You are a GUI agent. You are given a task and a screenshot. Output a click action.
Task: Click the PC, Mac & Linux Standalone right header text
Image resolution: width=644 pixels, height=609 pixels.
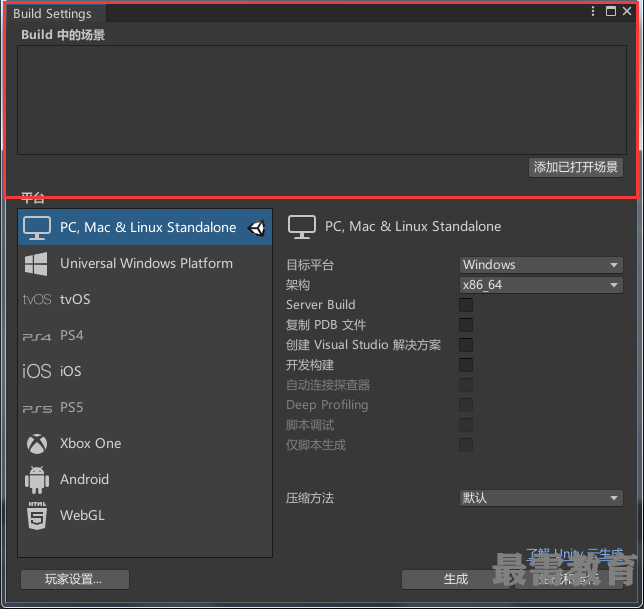click(413, 227)
